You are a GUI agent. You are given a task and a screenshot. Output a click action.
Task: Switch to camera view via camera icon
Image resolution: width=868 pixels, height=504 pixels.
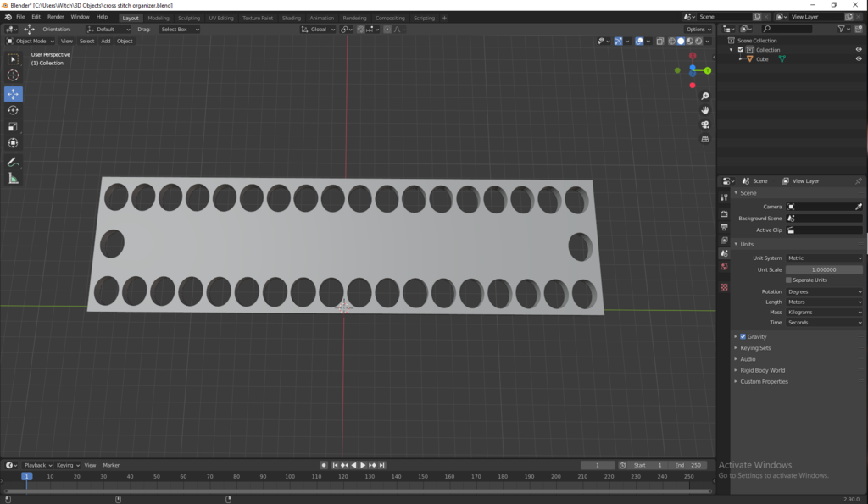pos(704,125)
